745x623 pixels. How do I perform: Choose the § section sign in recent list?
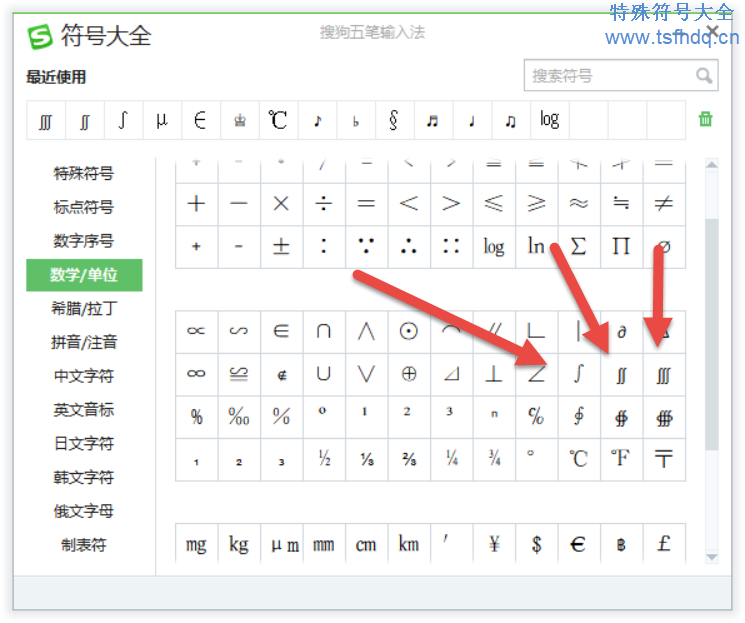pyautogui.click(x=394, y=120)
